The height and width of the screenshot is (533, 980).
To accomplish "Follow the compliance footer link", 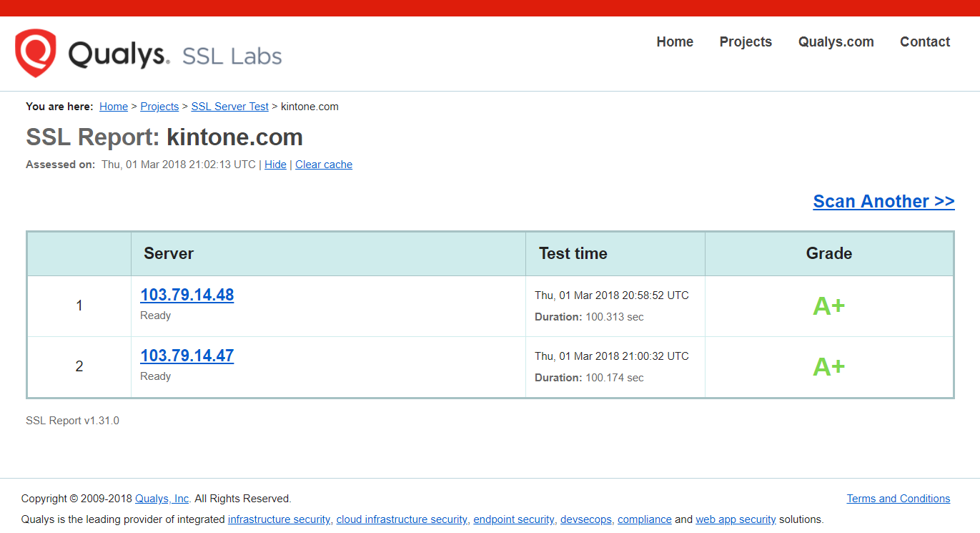I will (645, 519).
